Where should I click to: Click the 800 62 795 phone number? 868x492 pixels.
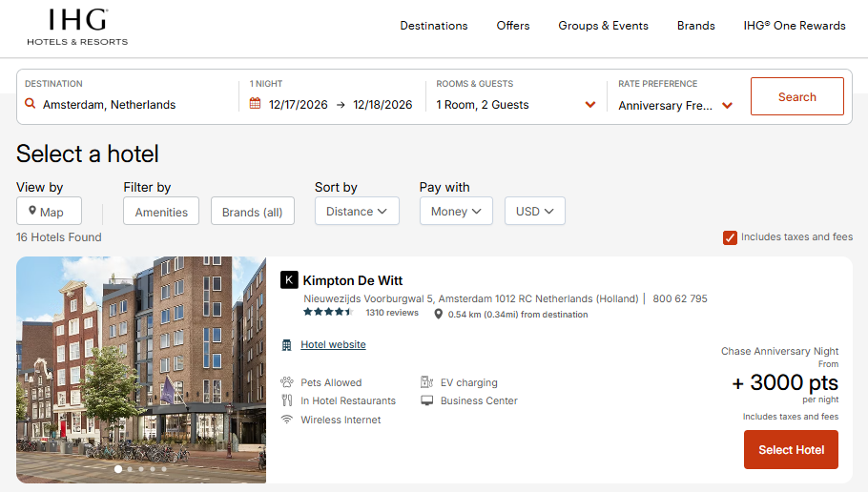click(x=680, y=298)
